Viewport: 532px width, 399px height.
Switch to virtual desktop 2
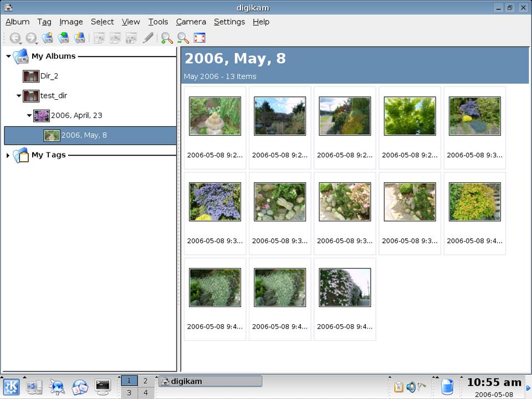click(146, 381)
